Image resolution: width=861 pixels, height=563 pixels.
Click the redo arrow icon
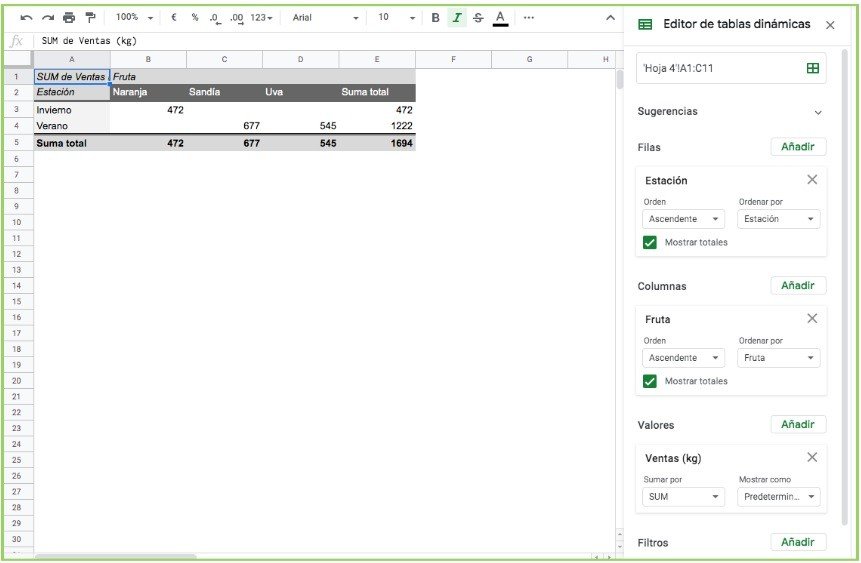pos(48,18)
